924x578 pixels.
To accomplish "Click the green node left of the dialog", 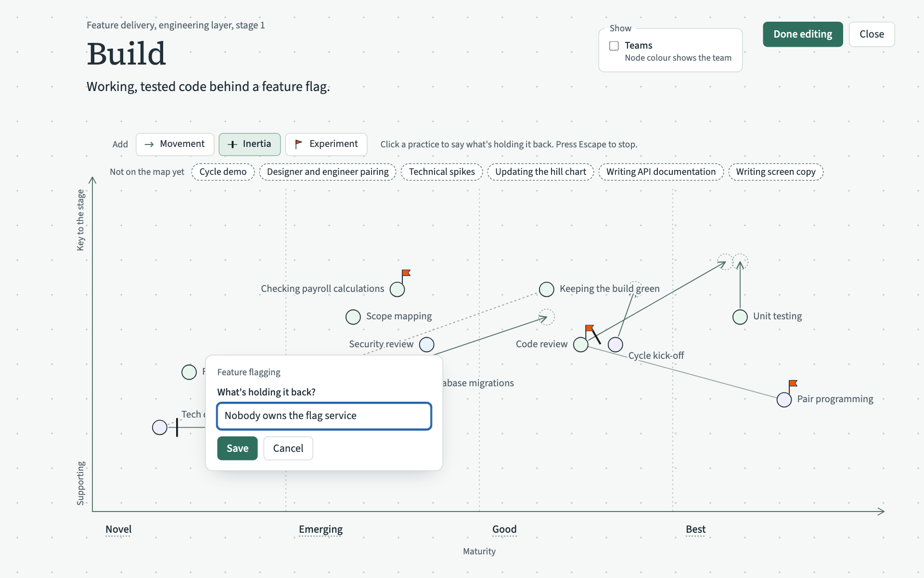I will (189, 372).
